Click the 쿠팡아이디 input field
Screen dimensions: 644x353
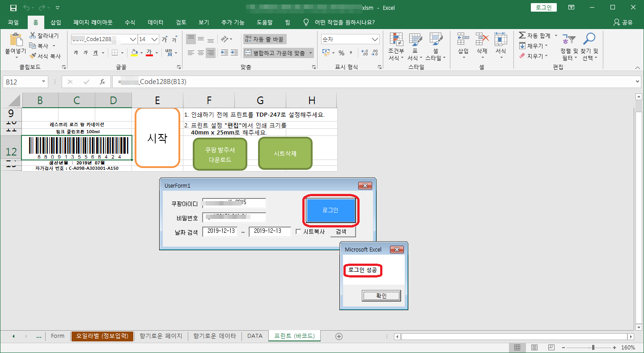point(234,203)
